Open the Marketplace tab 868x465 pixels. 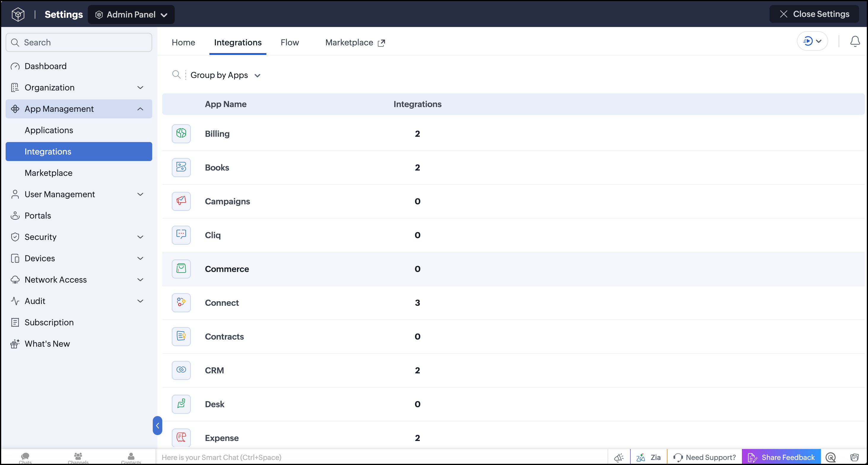click(x=355, y=42)
